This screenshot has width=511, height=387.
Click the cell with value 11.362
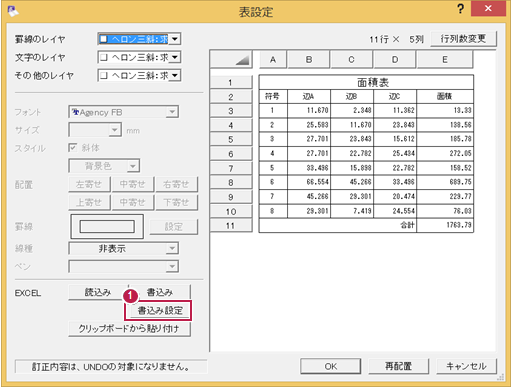tap(395, 110)
